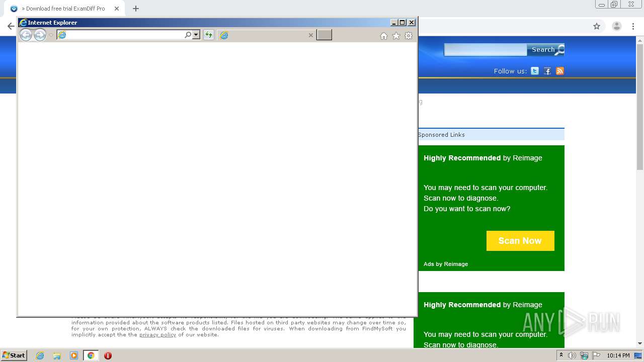
Task: Minimize the Internet Explorer window
Action: click(x=394, y=23)
